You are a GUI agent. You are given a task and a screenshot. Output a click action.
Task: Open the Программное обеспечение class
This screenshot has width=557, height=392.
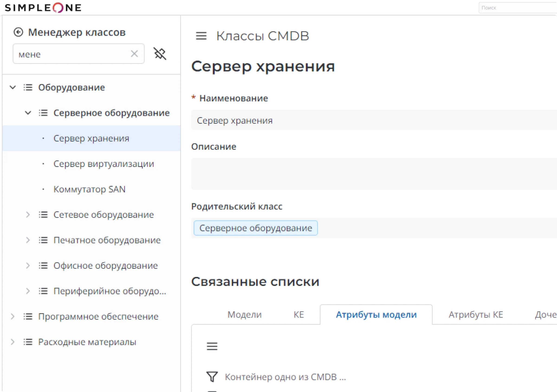point(98,316)
